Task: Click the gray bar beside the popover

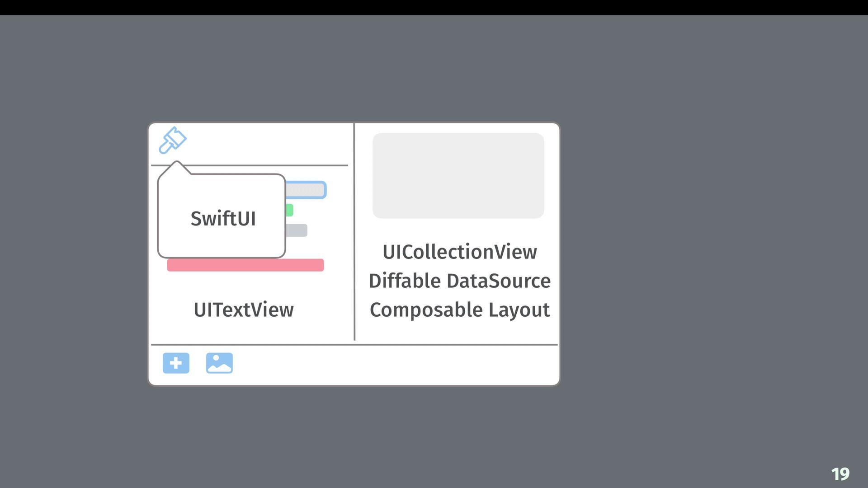Action: click(x=297, y=230)
